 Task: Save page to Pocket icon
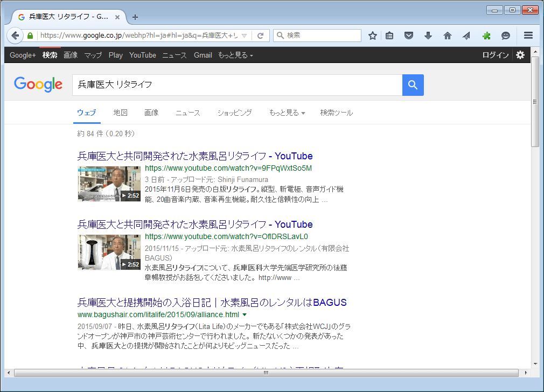[409, 36]
